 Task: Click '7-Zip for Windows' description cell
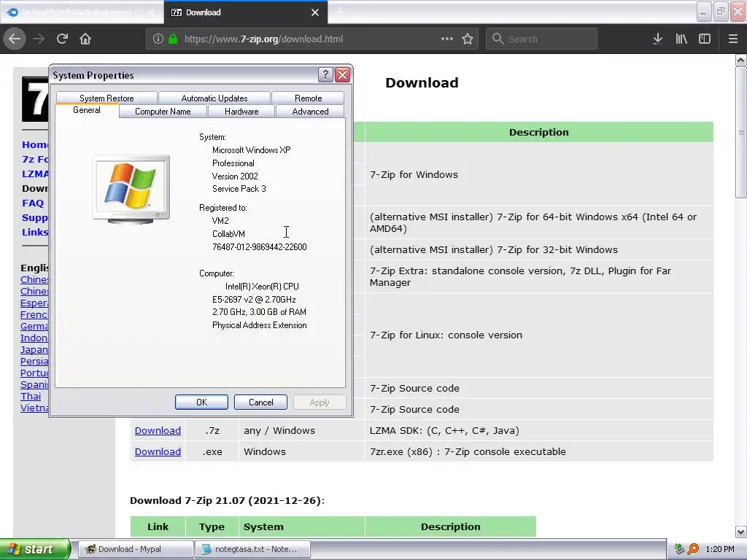click(x=539, y=174)
